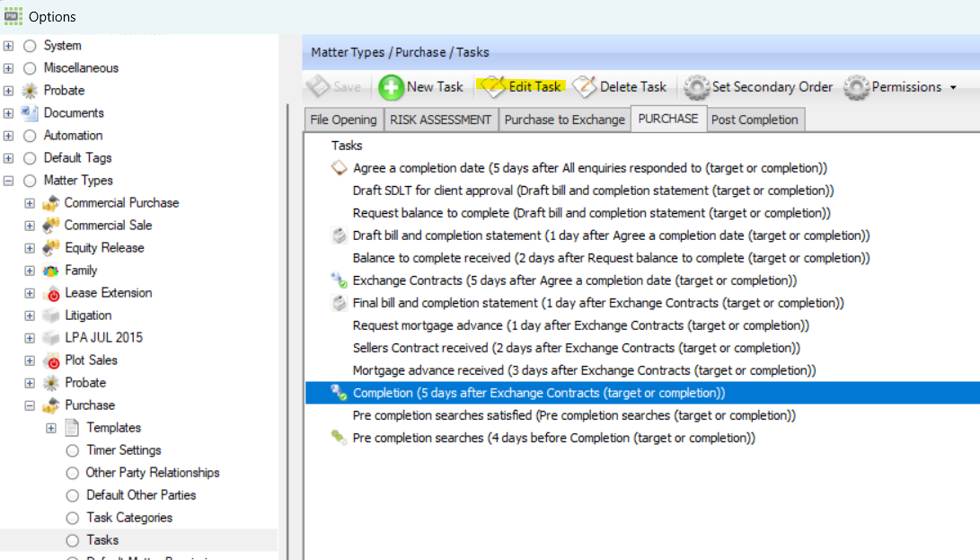Click the Family matter type icon

(51, 271)
